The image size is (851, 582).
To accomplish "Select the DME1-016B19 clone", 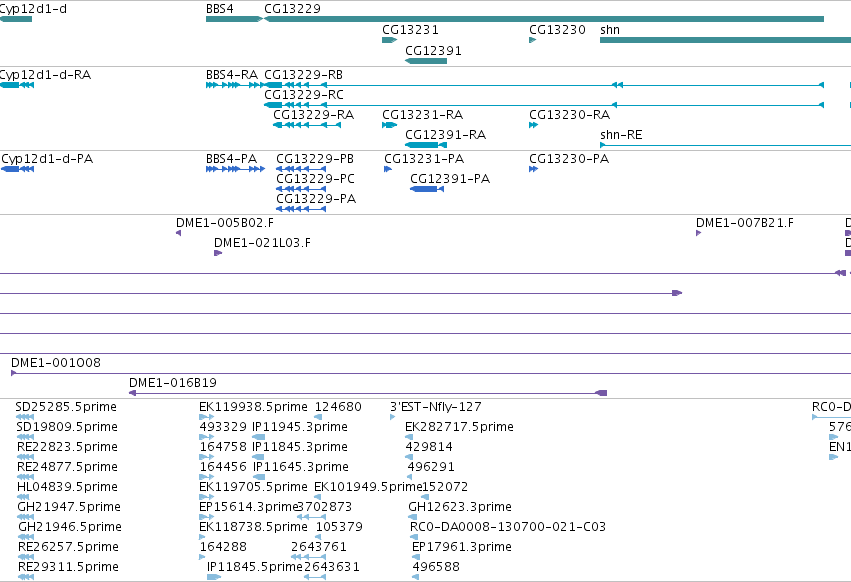I will pos(368,393).
